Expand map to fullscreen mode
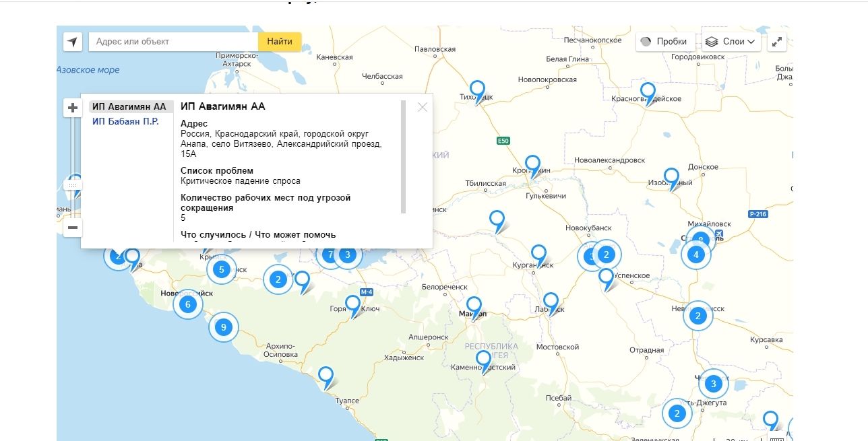The width and height of the screenshot is (868, 441). pos(777,42)
